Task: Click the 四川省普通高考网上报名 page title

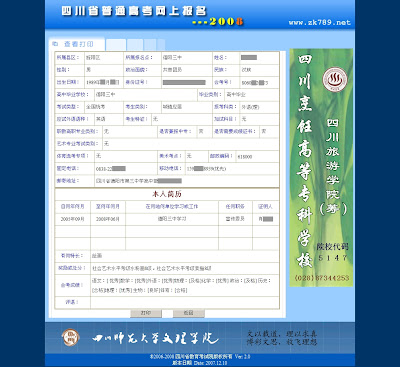Action: click(x=134, y=11)
